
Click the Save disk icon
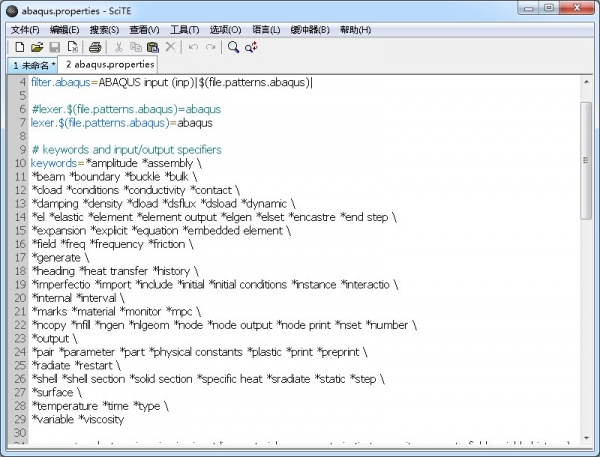55,47
